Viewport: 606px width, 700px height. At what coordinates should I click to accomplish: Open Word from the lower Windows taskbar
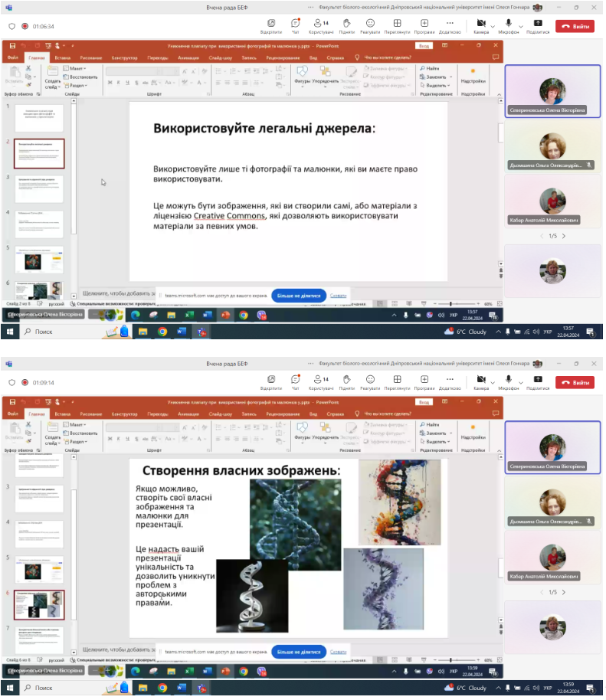point(182,688)
